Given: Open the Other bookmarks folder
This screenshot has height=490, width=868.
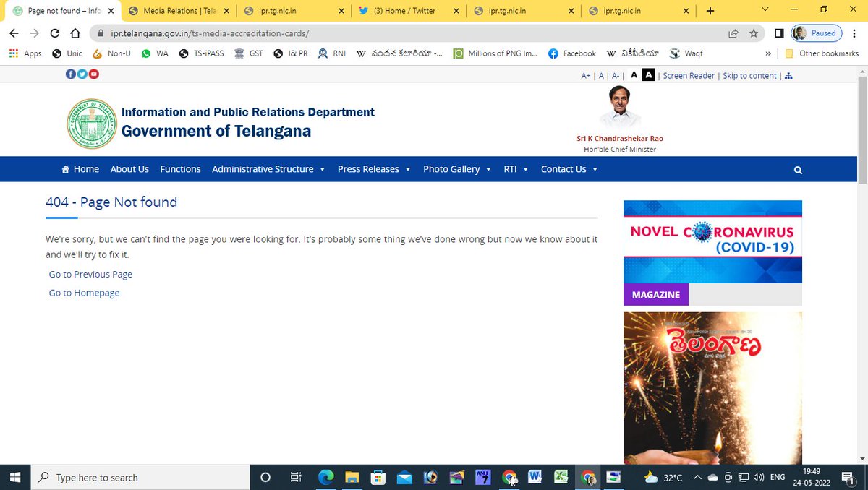Looking at the screenshot, I should pyautogui.click(x=822, y=53).
